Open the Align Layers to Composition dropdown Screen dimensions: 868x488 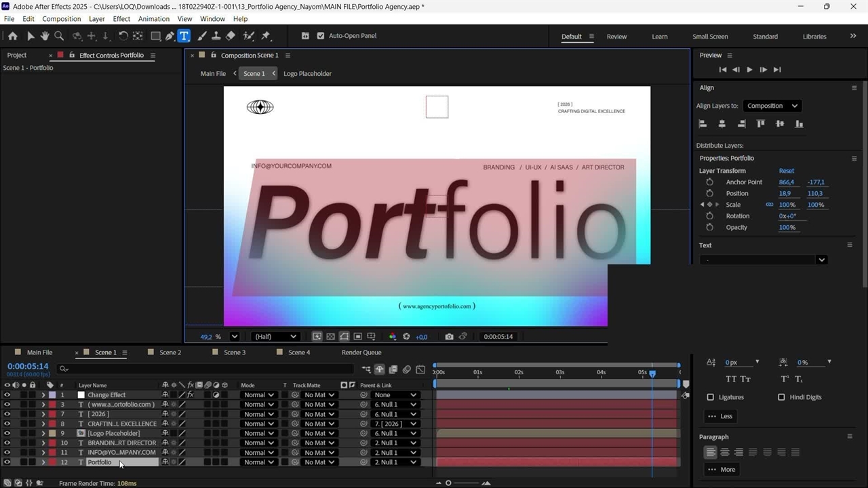(x=772, y=106)
